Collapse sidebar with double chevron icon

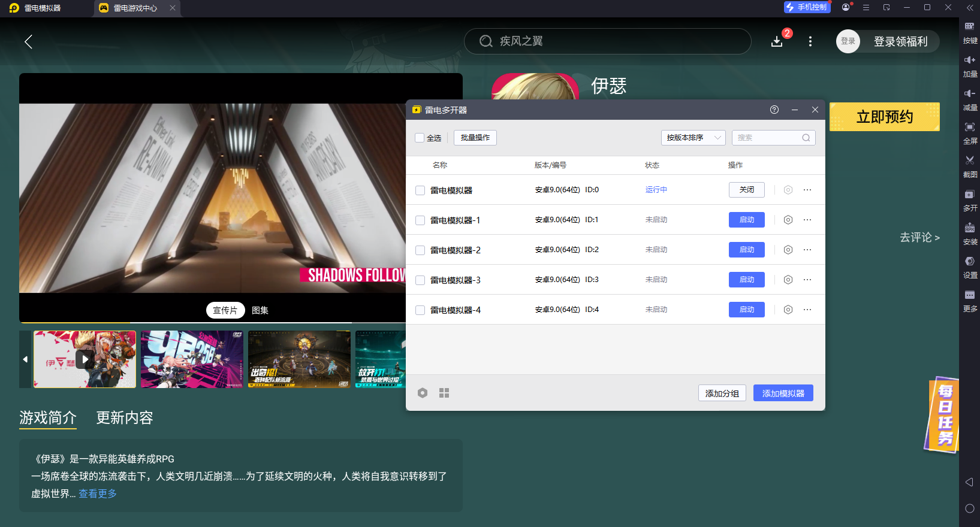(970, 7)
